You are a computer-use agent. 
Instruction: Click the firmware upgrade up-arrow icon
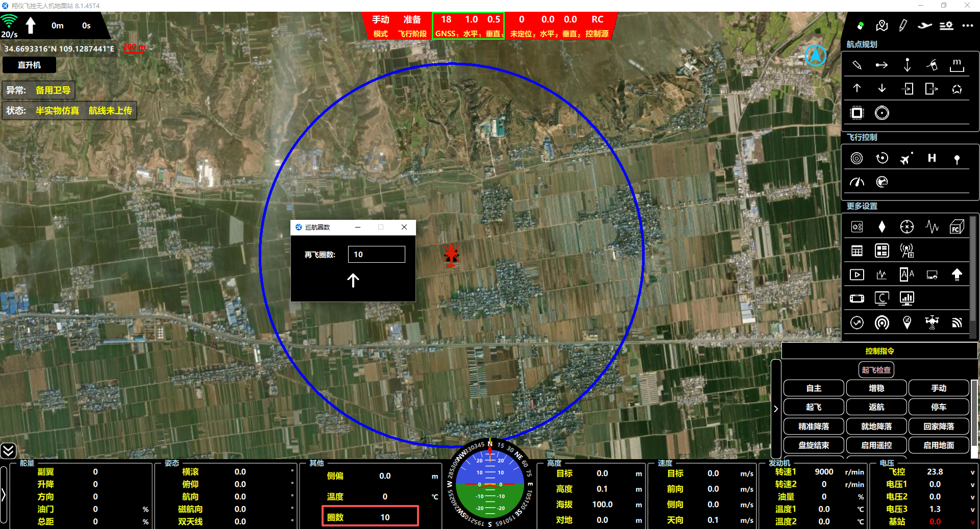(x=957, y=275)
